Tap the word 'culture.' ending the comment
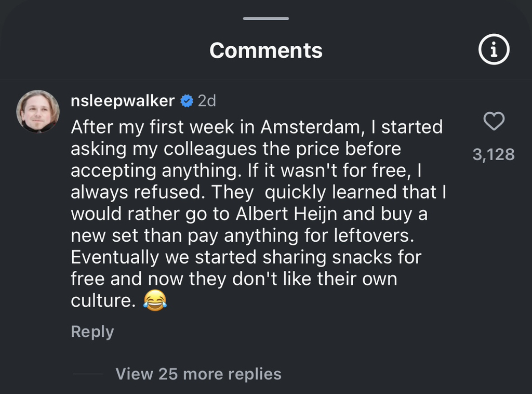 coord(103,301)
